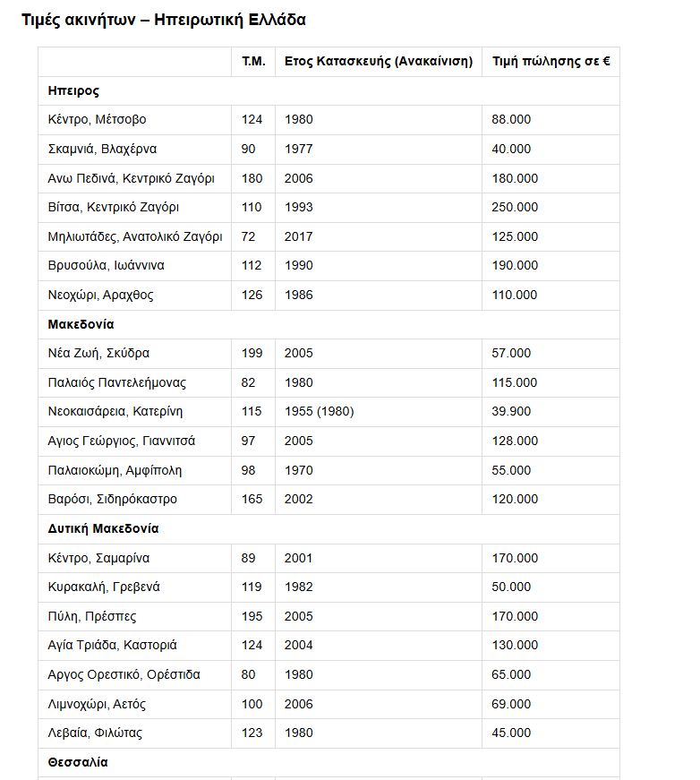Click the Τ.Μ. column header
The image size is (700, 780).
point(253,62)
